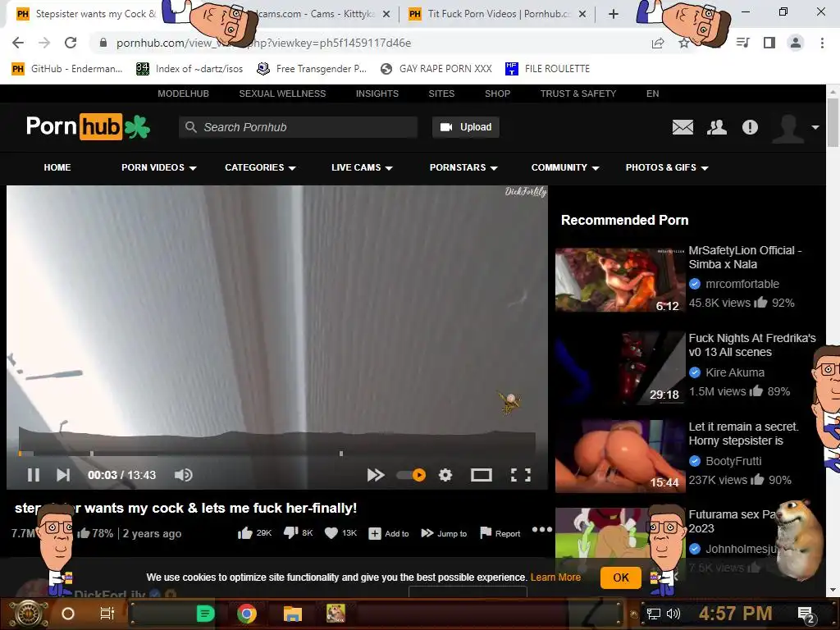The width and height of the screenshot is (840, 630).
Task: Open a new browser tab
Action: click(x=614, y=14)
